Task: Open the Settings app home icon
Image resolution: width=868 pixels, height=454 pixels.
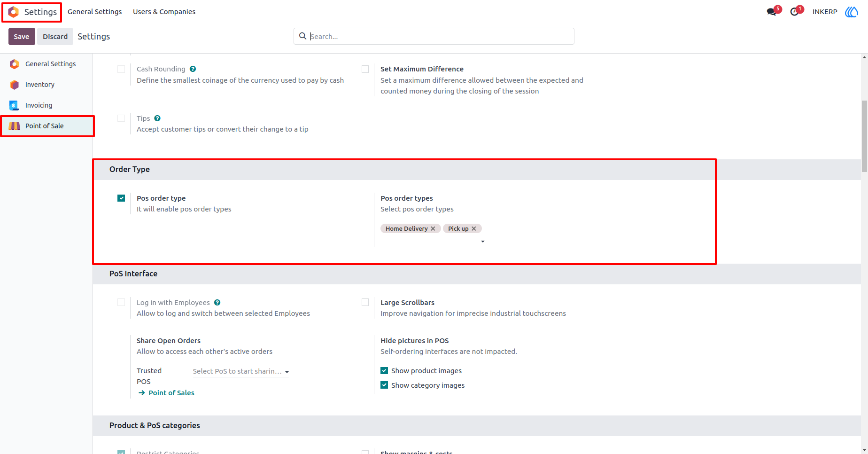Action: coord(14,12)
